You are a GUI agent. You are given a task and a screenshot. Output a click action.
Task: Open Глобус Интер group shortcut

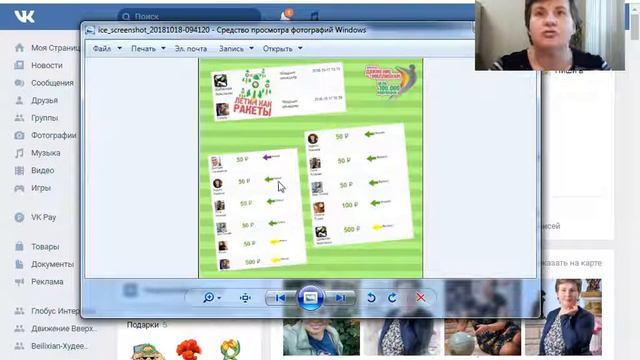click(x=55, y=311)
